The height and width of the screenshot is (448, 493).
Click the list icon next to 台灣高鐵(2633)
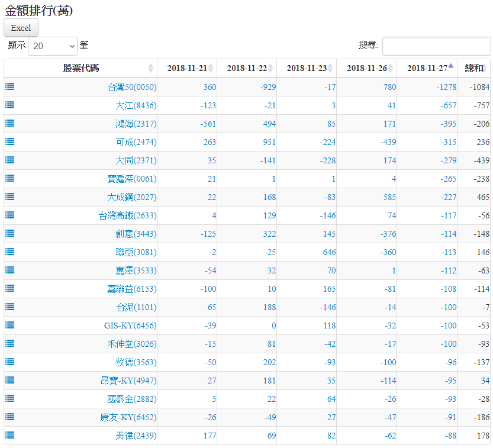point(10,215)
